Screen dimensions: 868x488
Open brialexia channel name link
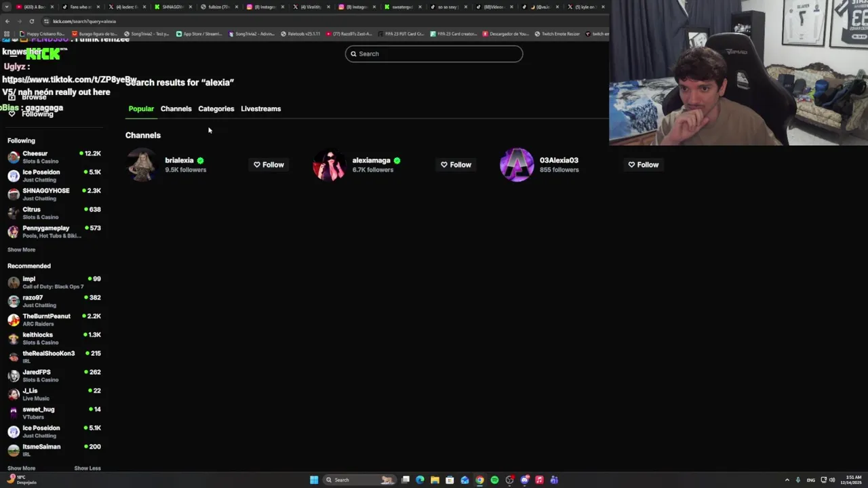[179, 161]
